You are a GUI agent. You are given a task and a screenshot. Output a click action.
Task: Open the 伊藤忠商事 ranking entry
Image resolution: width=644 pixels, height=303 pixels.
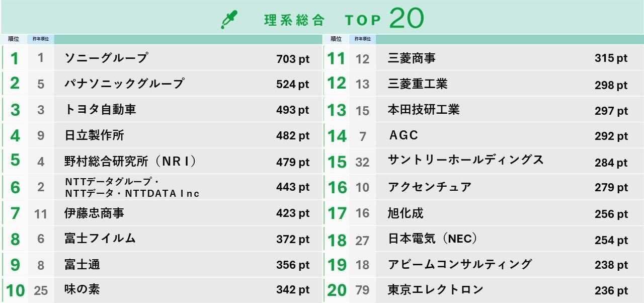94,213
